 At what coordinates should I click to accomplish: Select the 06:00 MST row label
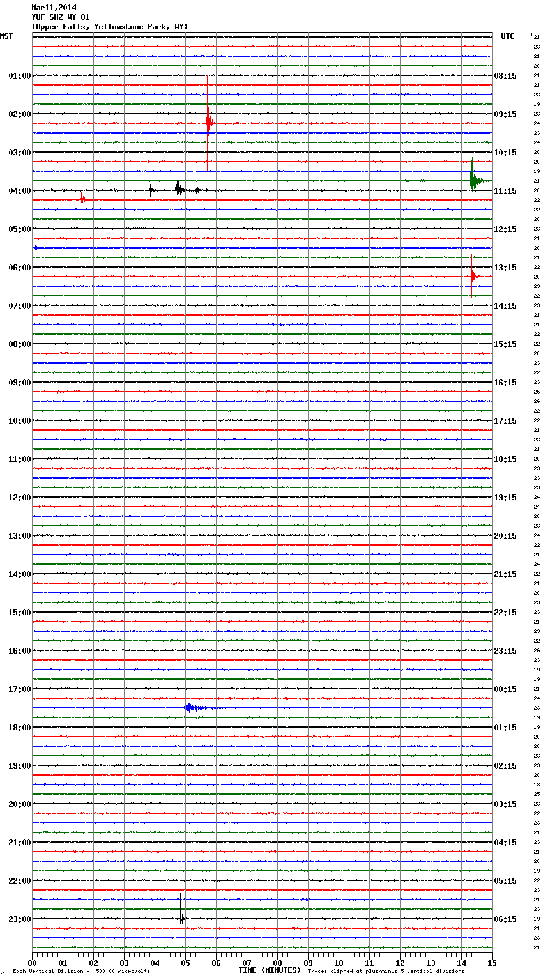click(20, 268)
